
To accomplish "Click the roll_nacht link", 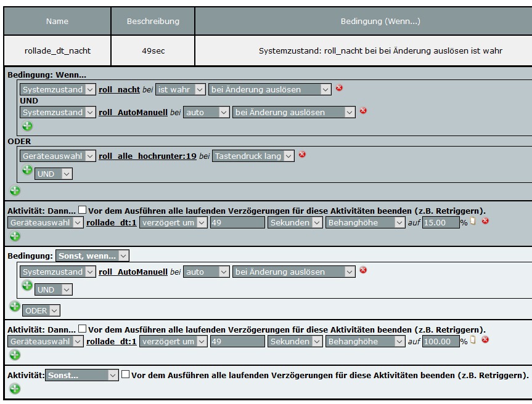I will pos(119,89).
